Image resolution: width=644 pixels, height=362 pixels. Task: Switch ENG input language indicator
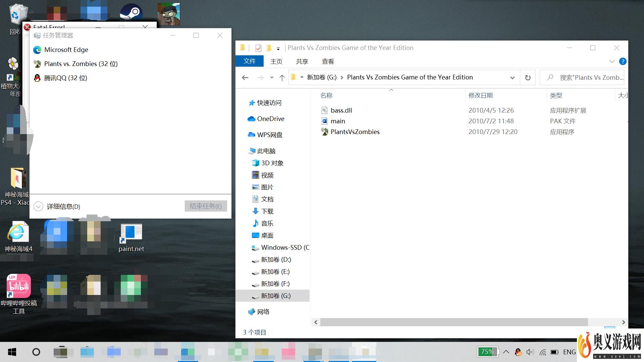(569, 352)
